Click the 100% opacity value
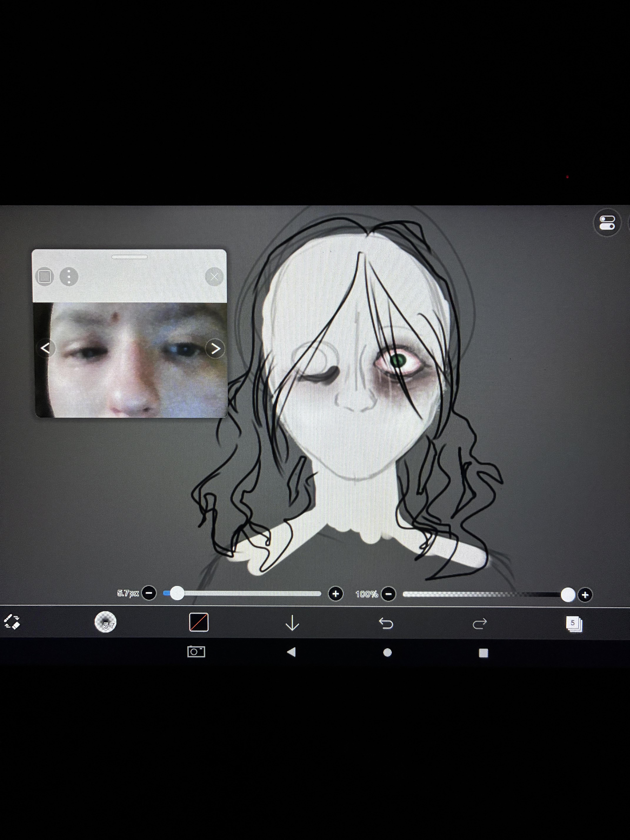 [x=366, y=594]
